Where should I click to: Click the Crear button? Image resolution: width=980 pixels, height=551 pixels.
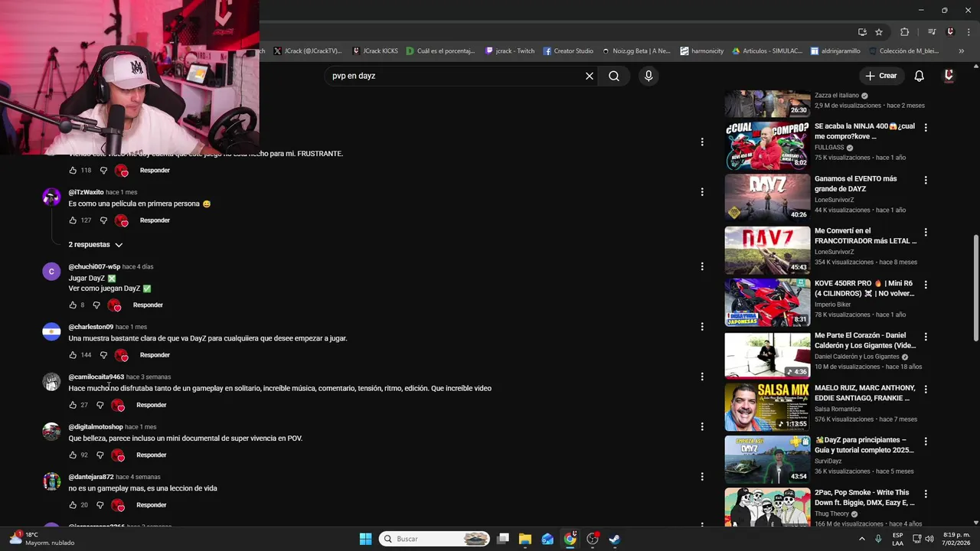pyautogui.click(x=880, y=76)
